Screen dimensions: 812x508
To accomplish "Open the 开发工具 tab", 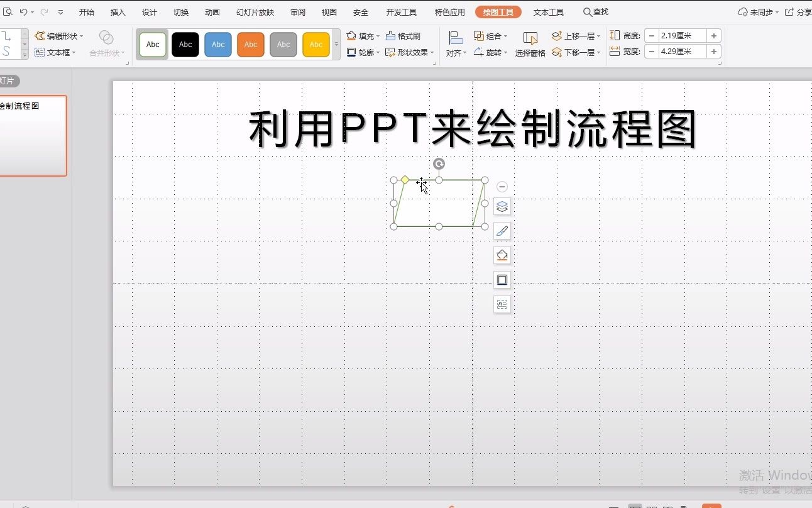I will coord(401,12).
